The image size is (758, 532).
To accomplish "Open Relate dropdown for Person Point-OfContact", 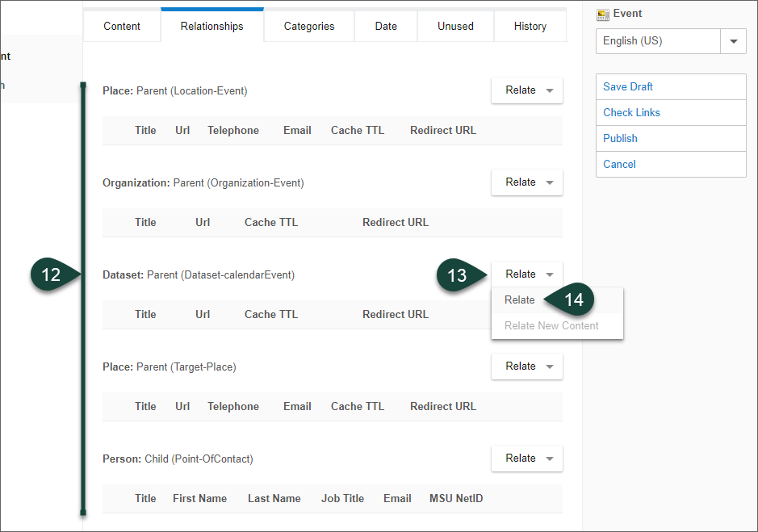I will [x=527, y=459].
